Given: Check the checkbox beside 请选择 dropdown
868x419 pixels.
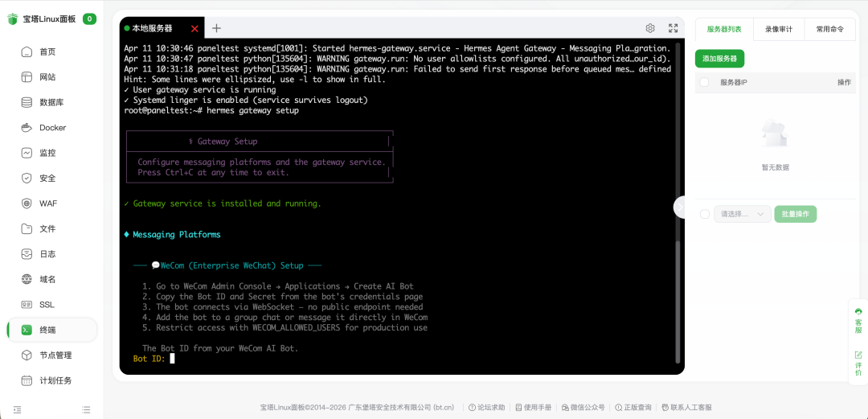Looking at the screenshot, I should [x=705, y=214].
